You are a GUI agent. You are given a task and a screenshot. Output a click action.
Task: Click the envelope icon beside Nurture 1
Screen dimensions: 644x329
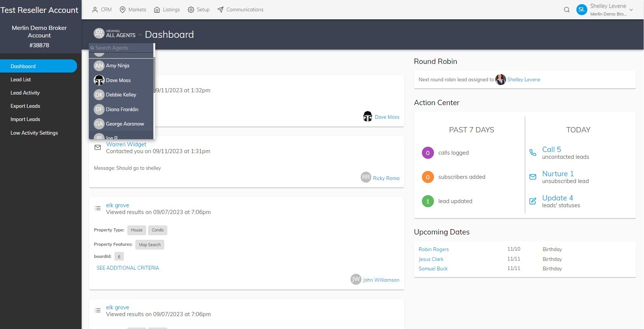point(533,177)
